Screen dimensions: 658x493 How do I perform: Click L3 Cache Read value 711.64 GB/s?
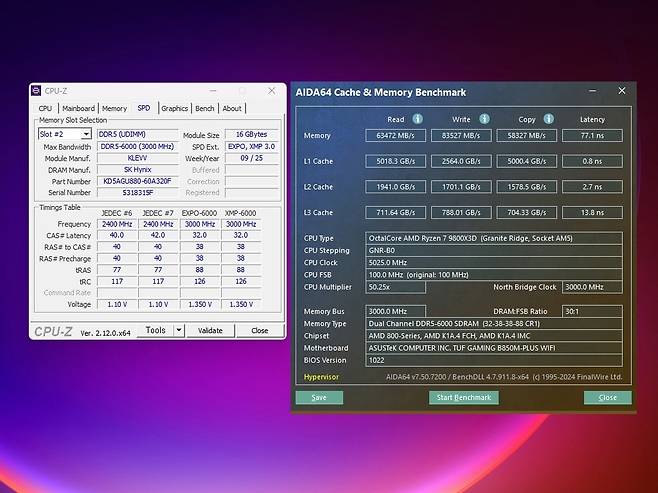pyautogui.click(x=395, y=212)
